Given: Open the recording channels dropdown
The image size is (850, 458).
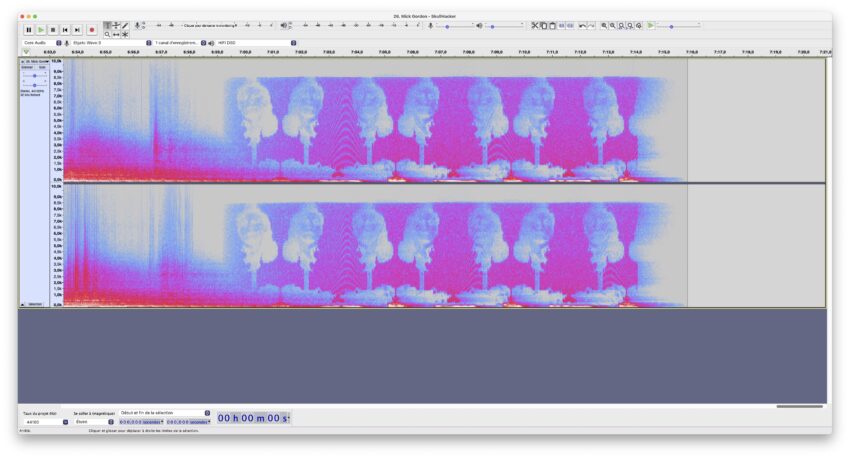Looking at the screenshot, I should click(x=180, y=43).
